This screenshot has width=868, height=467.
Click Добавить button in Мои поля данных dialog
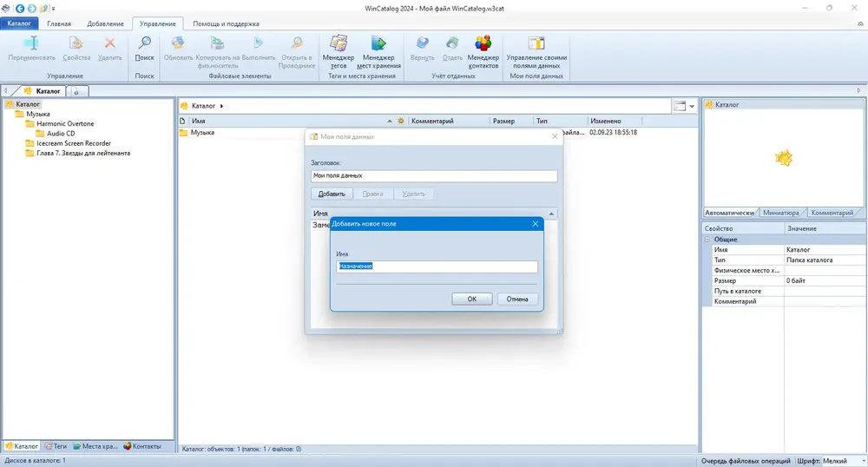(331, 194)
